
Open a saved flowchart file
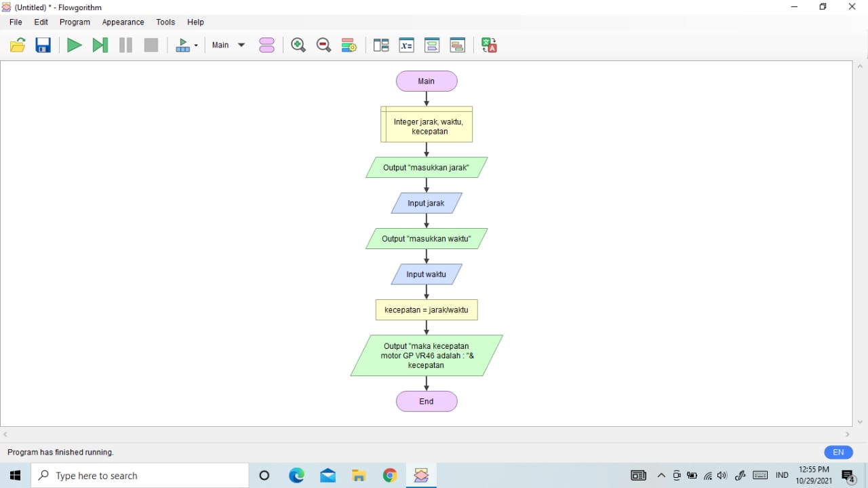(17, 45)
